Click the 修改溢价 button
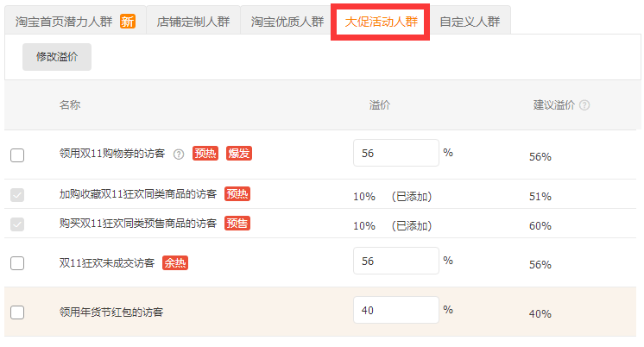 point(57,57)
